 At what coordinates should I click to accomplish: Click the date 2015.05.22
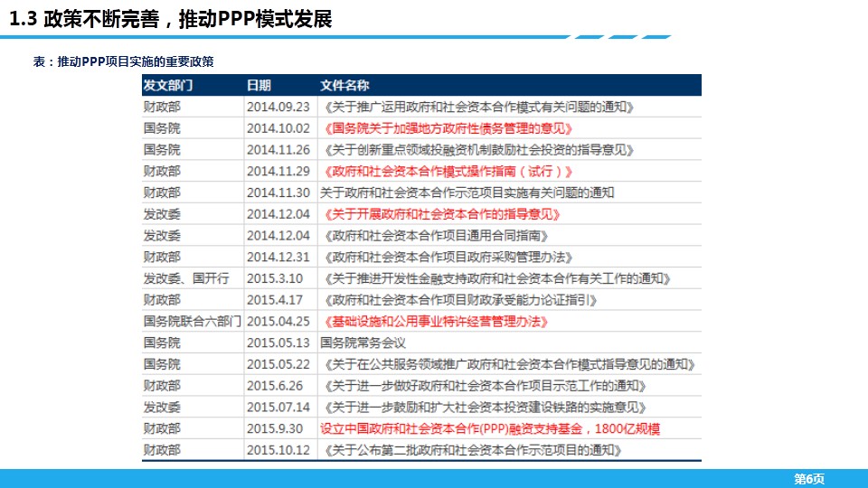(278, 364)
